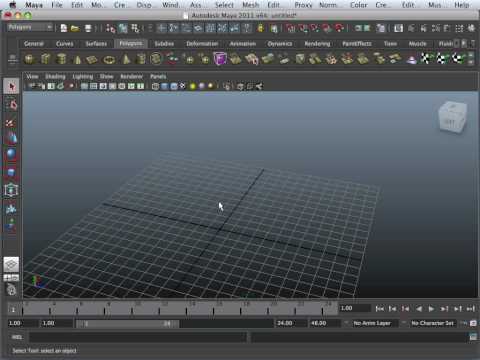Select the Soft Modification tool
The image size is (480, 360).
[x=11, y=209]
